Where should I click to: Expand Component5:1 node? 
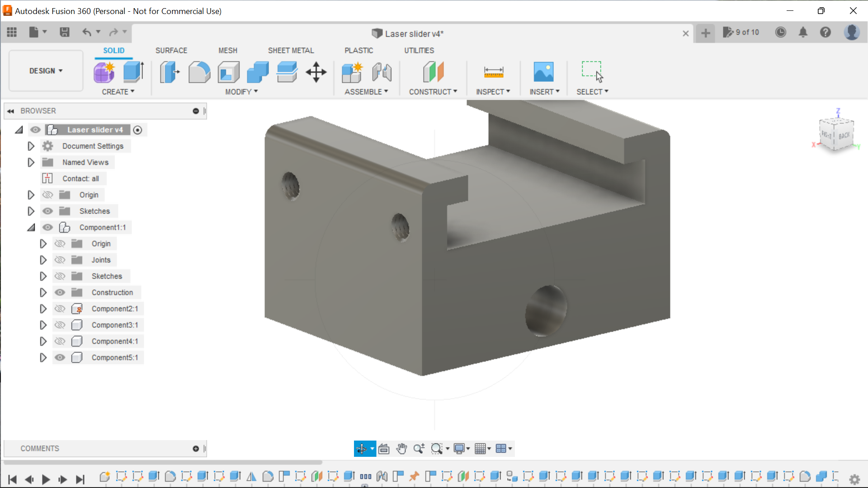[x=43, y=357]
